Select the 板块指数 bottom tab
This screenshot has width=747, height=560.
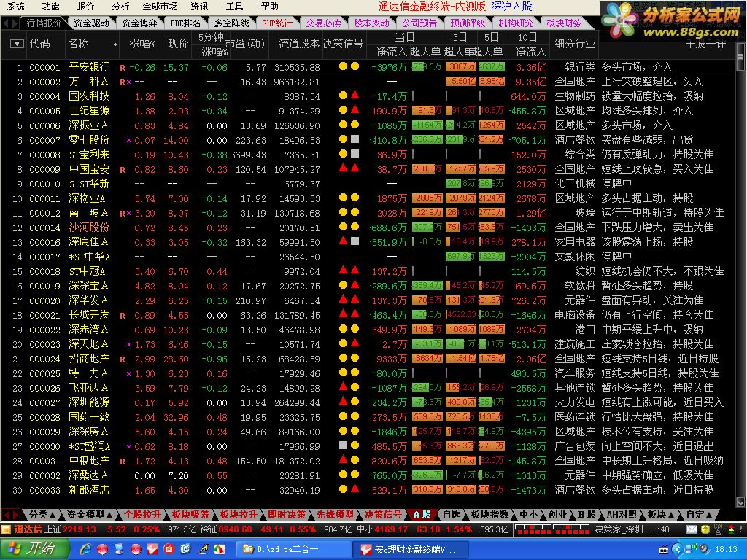489,515
